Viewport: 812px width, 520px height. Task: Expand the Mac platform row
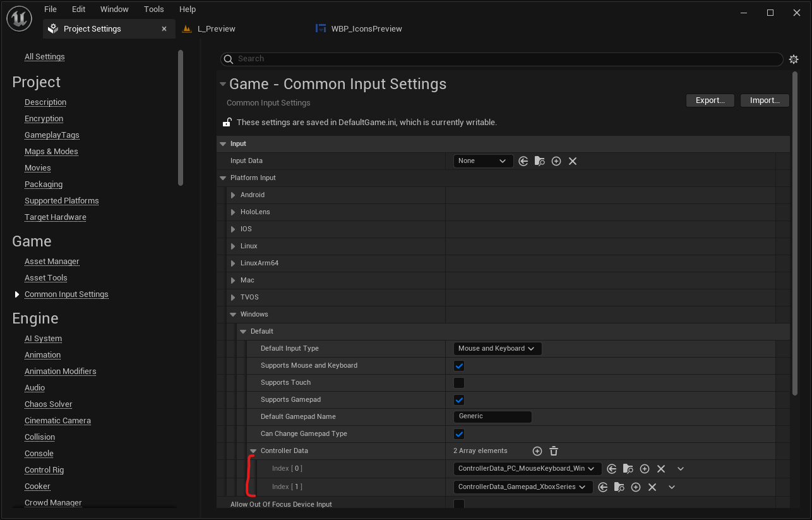tap(233, 281)
